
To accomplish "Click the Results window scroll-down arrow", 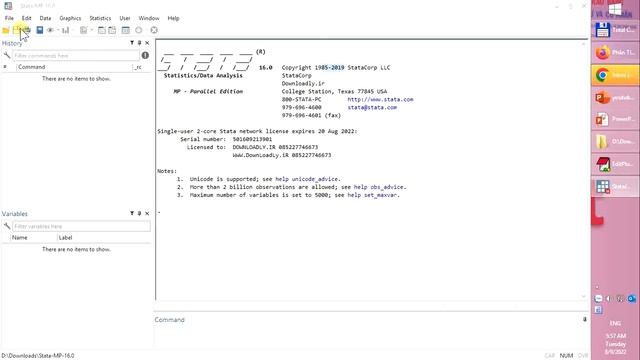I will (583, 296).
